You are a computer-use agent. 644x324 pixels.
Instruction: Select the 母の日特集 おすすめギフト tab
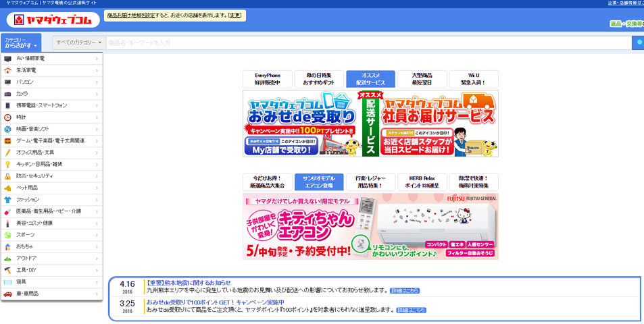319,79
